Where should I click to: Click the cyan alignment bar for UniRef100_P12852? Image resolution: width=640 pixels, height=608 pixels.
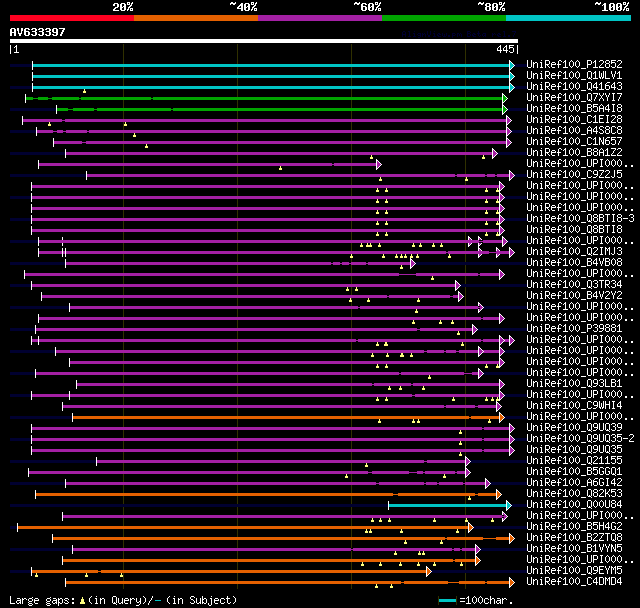(x=273, y=65)
